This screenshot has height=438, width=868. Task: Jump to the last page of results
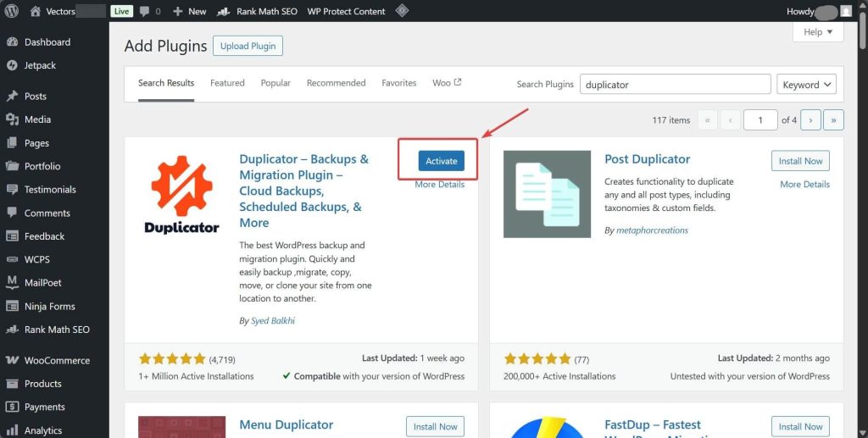click(x=833, y=120)
